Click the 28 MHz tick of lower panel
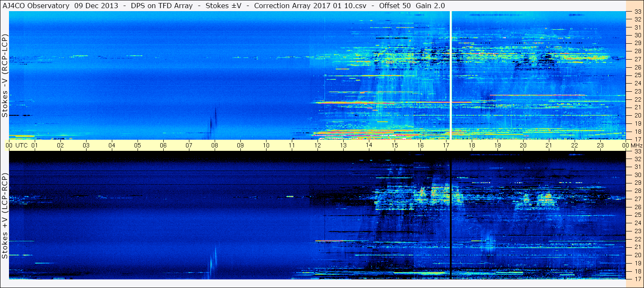644x288 pixels. click(637, 191)
